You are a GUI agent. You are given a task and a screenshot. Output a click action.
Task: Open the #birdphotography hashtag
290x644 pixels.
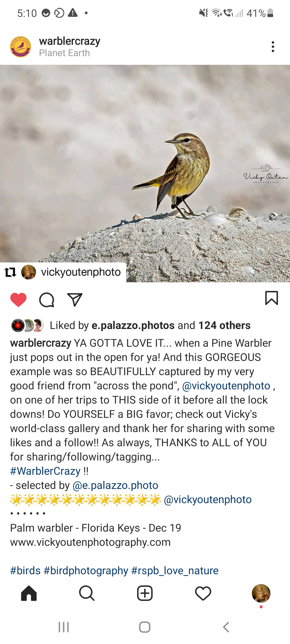[86, 571]
